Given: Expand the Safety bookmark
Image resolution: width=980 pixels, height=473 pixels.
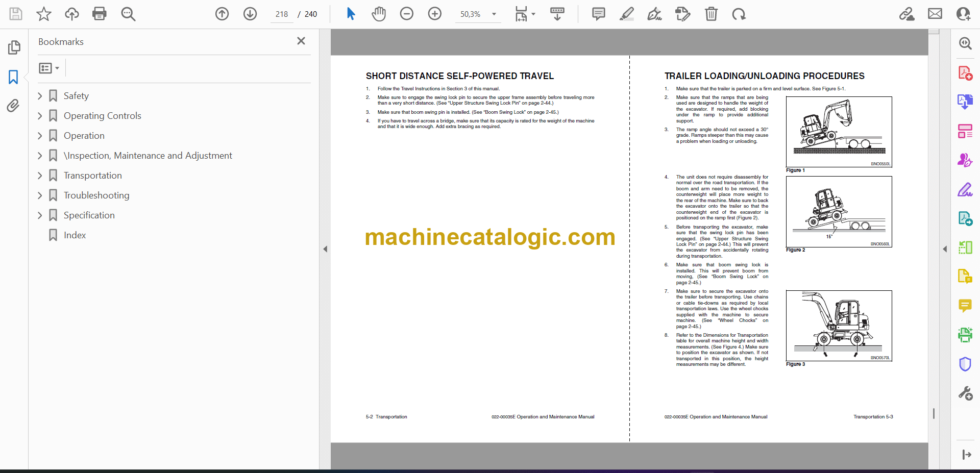Looking at the screenshot, I should click(40, 96).
